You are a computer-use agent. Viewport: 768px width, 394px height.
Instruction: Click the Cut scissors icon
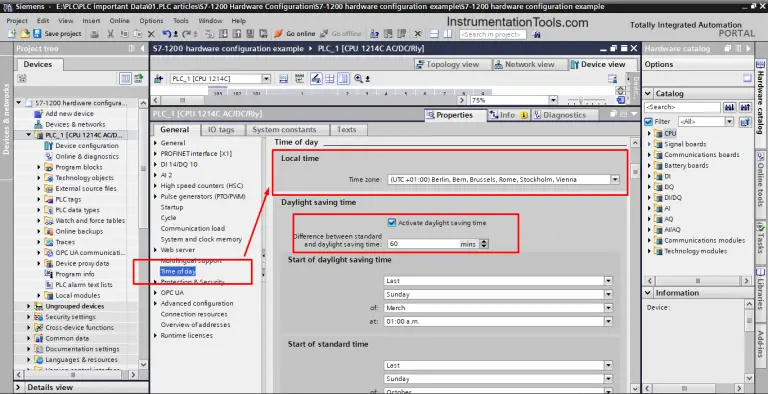[x=111, y=34]
